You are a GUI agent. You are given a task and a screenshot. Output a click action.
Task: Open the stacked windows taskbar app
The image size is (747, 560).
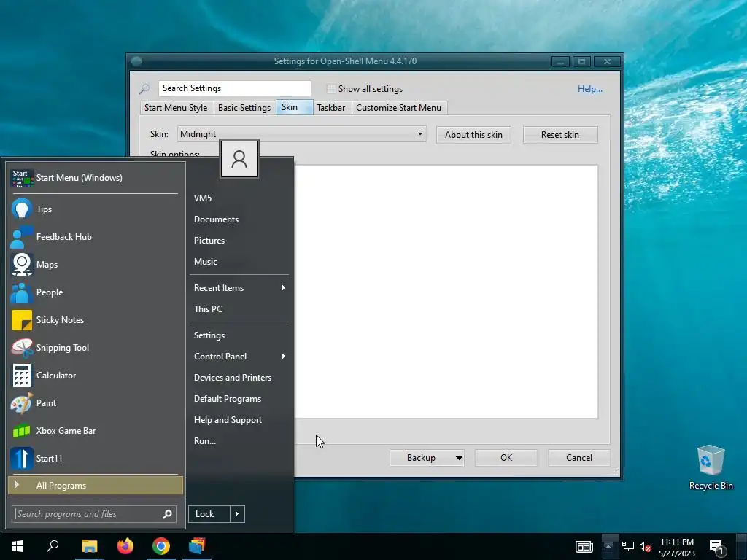[x=197, y=545]
